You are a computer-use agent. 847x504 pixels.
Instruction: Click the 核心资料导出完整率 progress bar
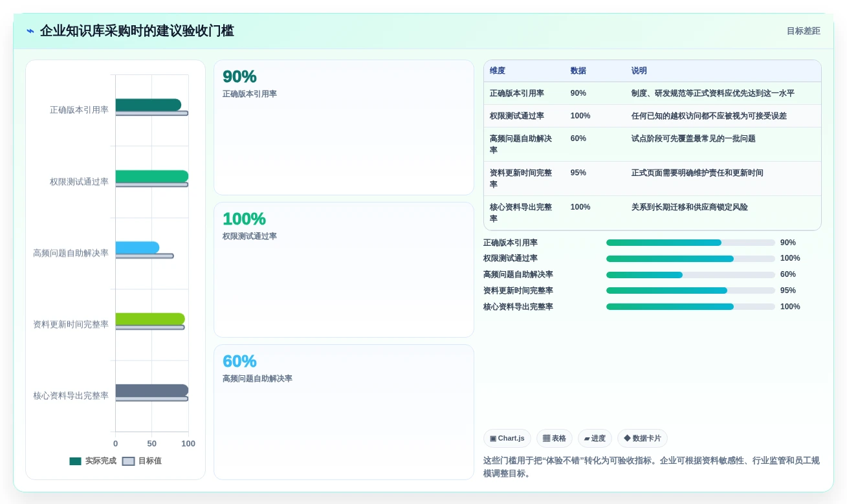pyautogui.click(x=690, y=307)
